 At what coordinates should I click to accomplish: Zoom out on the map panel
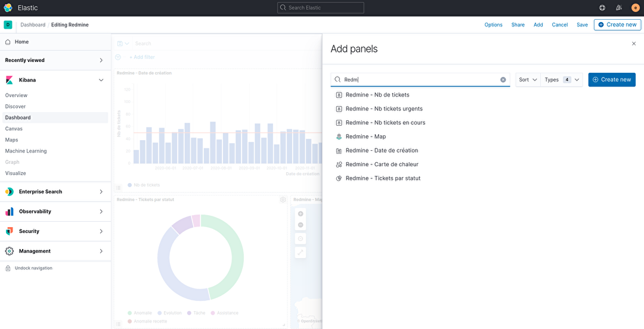(300, 225)
